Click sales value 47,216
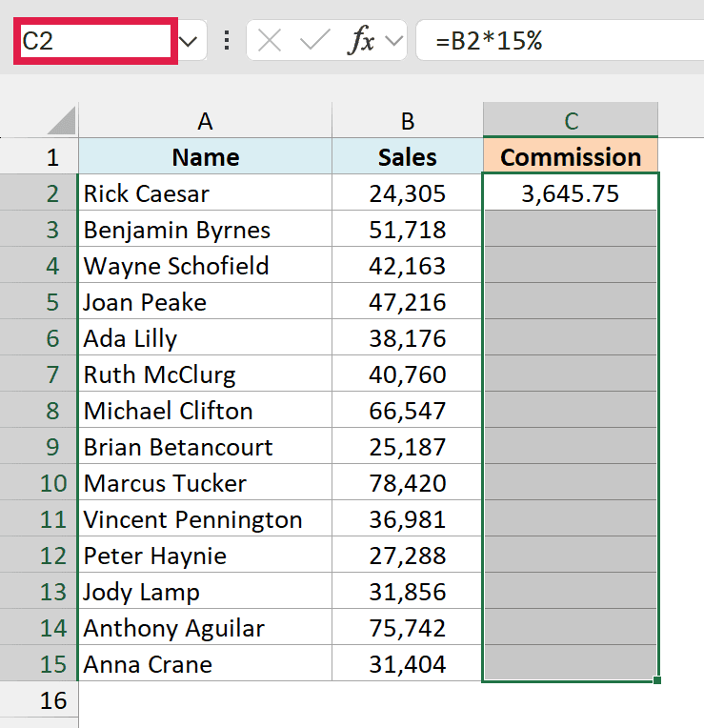Image resolution: width=704 pixels, height=728 pixels. coord(408,302)
